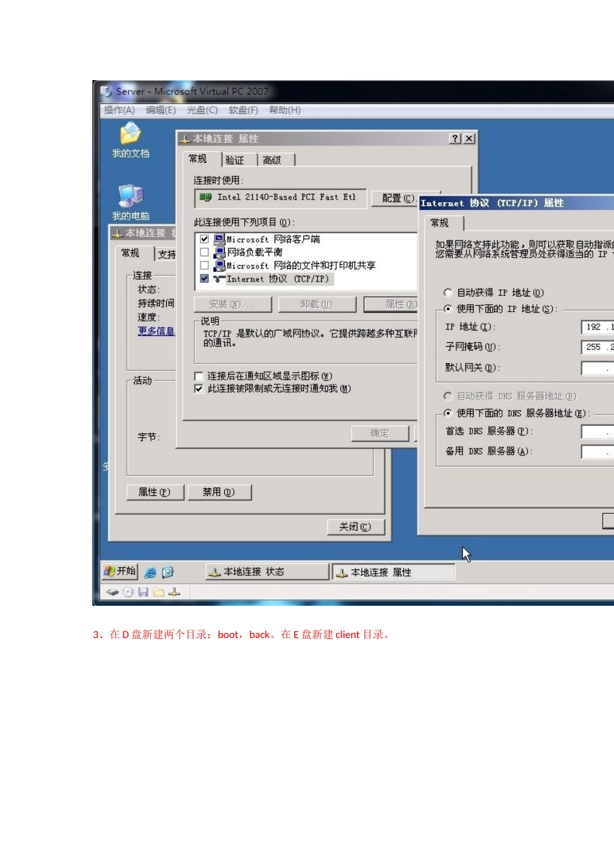Click 属性(P) button in 本地连接 状态 window

point(155,492)
